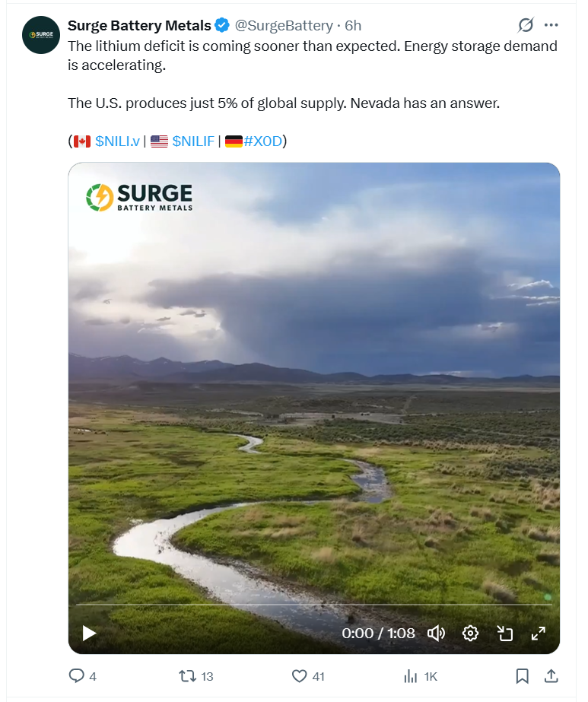Like the tweet with heart icon
The width and height of the screenshot is (588, 702).
300,675
